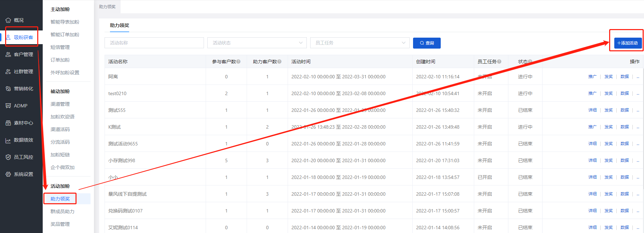Viewport: 644px width, 233px height.
Task: Switch to the 助力领奖 tab
Action: (x=120, y=25)
